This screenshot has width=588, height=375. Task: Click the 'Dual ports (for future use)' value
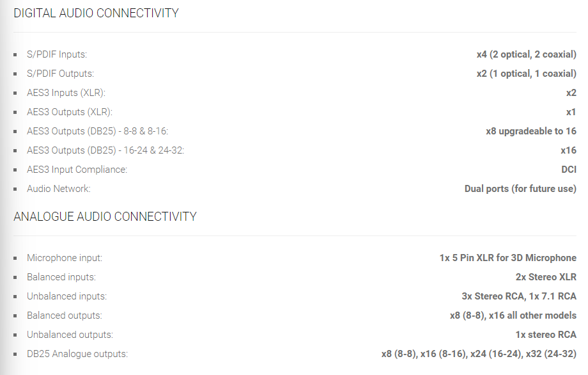click(x=520, y=189)
